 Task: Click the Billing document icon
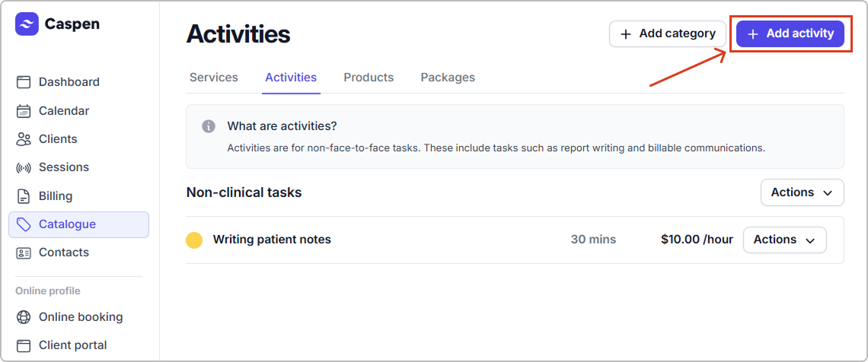24,196
